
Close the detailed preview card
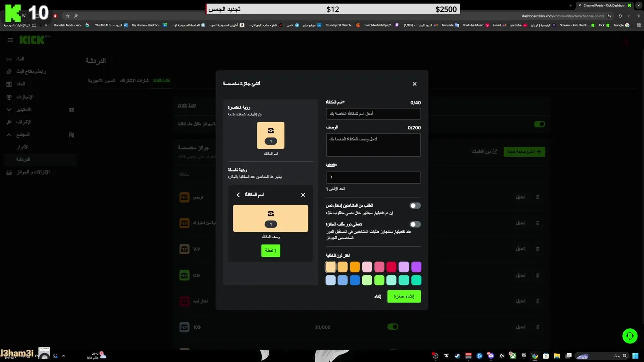(303, 195)
